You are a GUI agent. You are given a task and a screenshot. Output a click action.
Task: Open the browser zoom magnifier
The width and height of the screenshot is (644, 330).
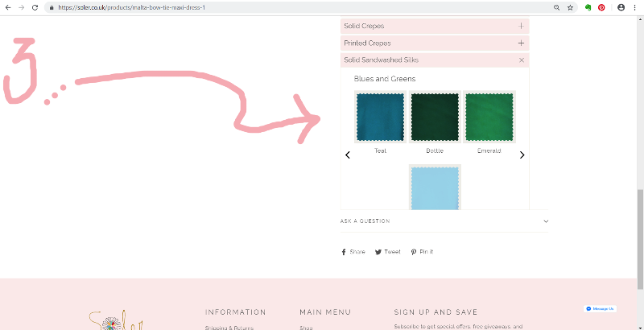tap(556, 7)
